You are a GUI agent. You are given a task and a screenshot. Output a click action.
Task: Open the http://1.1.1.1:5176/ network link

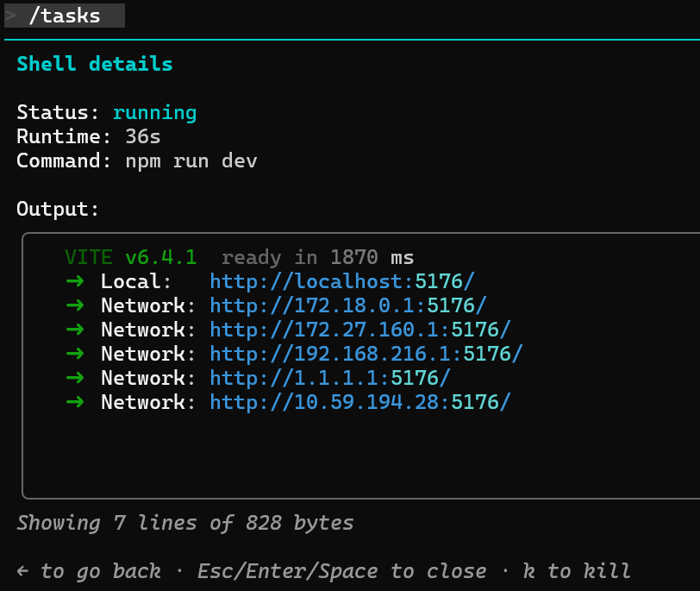[x=330, y=378]
